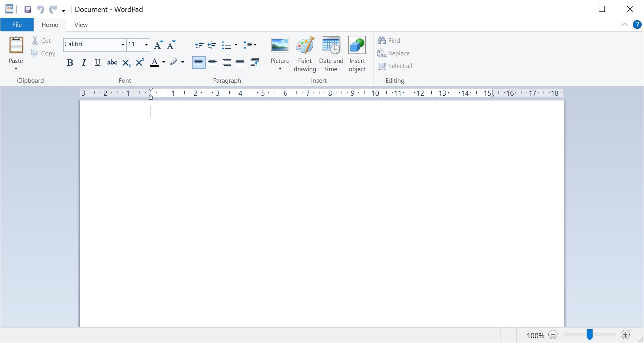
Task: Click the Paste clipboard icon
Action: pyautogui.click(x=16, y=45)
